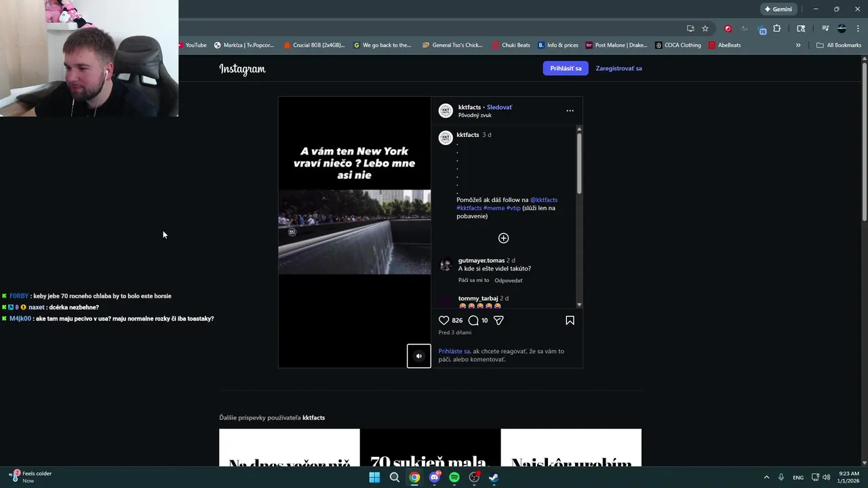Image resolution: width=868 pixels, height=488 pixels.
Task: Open the weather widget 'Feels colder'
Action: 31,477
